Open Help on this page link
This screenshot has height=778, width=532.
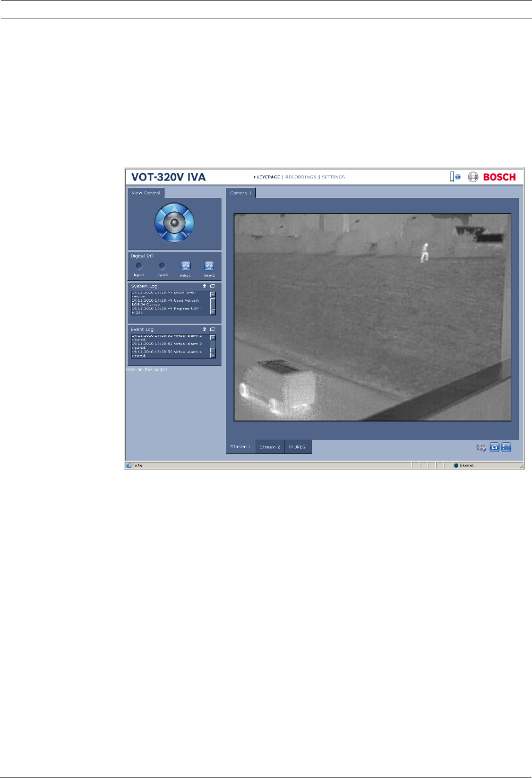coord(147,370)
